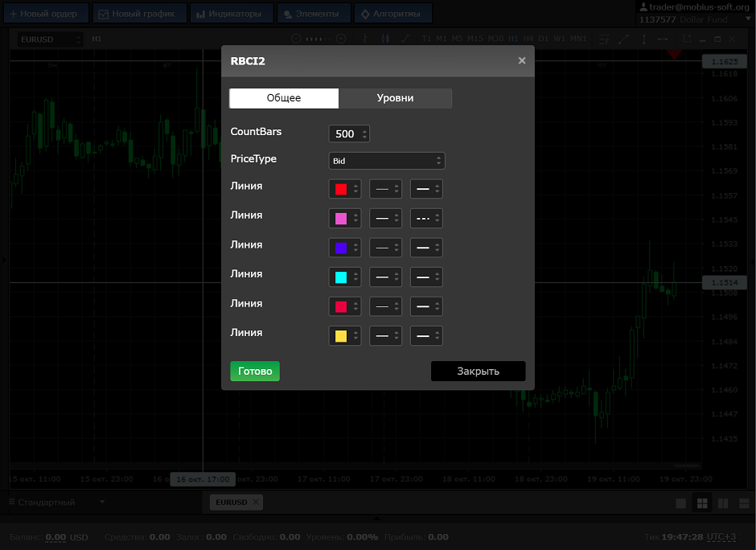Viewport: 756px width, 550px height.
Task: Open the PriceType dropdown showing Bid
Action: (x=386, y=161)
